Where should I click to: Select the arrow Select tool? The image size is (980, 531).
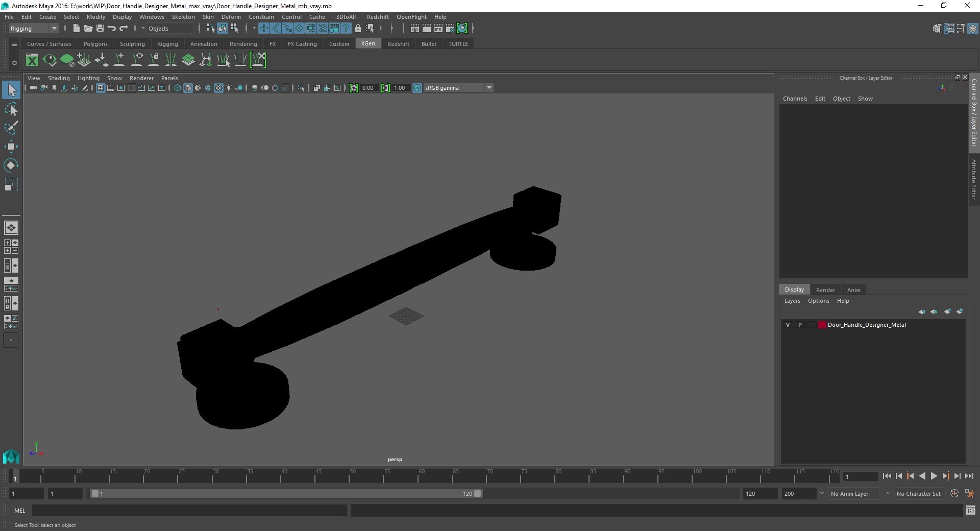pyautogui.click(x=11, y=90)
